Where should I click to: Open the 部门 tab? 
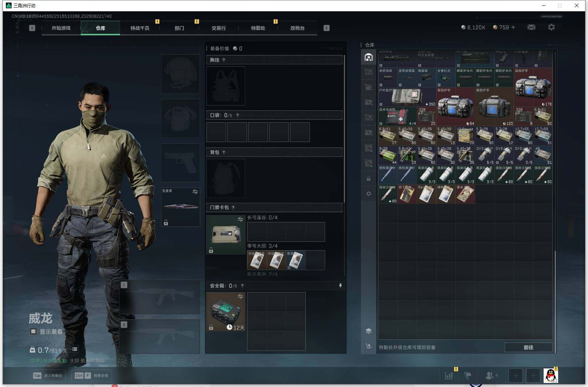179,28
